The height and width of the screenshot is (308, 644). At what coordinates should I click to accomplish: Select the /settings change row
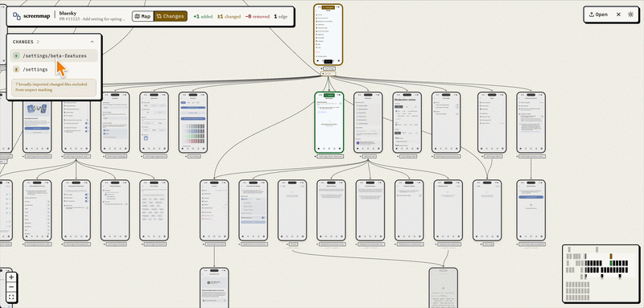click(x=54, y=69)
